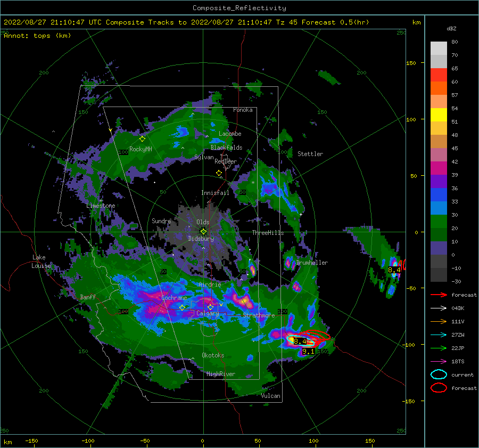Click the 9.1 storm top label
The width and height of the screenshot is (479, 448).
pyautogui.click(x=308, y=352)
